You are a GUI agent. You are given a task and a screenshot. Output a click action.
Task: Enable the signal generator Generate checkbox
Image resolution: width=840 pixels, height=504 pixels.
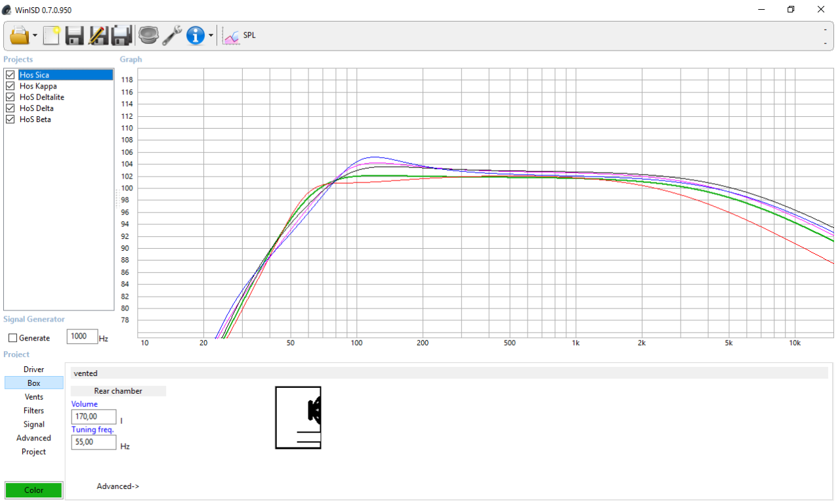[12, 338]
